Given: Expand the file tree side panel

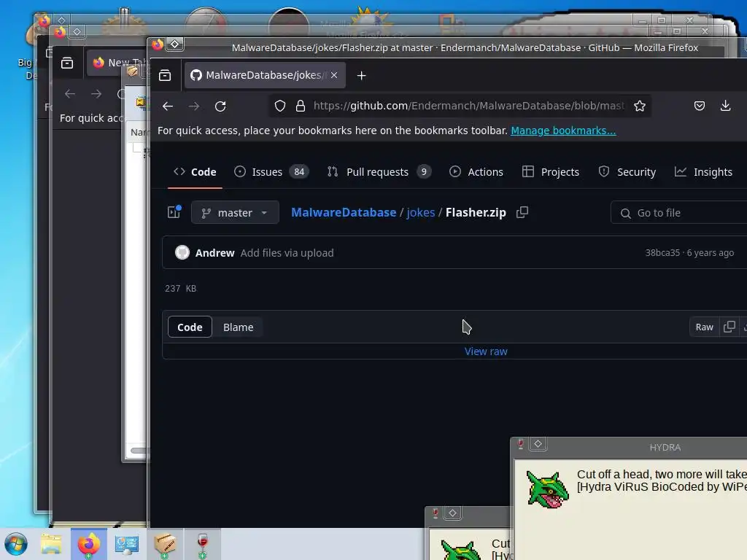Looking at the screenshot, I should 174,212.
